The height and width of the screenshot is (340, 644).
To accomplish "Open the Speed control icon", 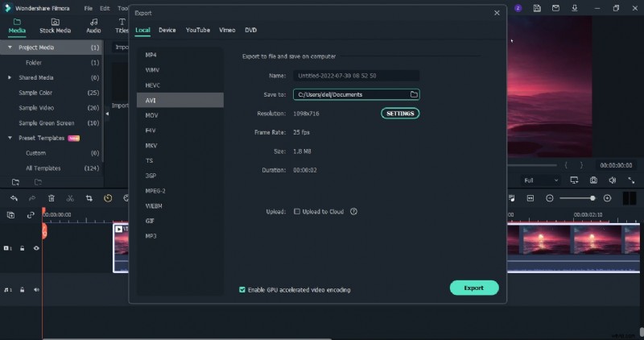I will pos(108,198).
